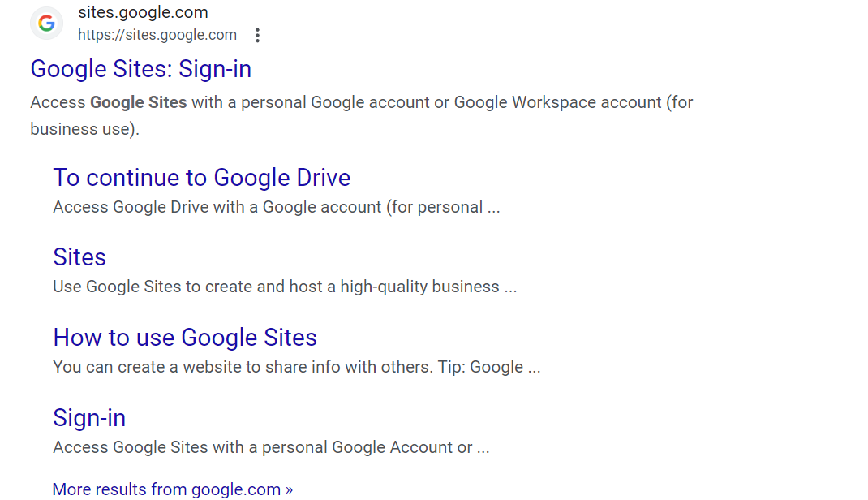Click the sites.google.com site name text
868x500 pixels.
point(143,12)
